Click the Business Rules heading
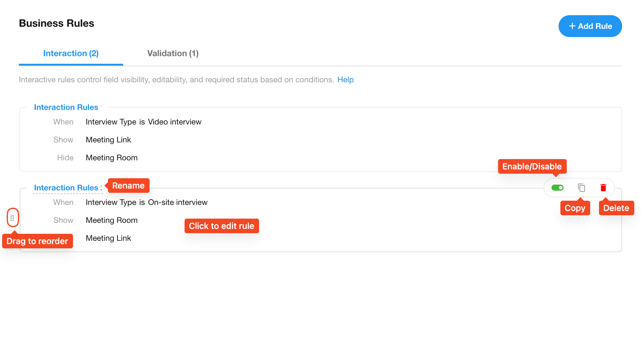 click(x=57, y=23)
